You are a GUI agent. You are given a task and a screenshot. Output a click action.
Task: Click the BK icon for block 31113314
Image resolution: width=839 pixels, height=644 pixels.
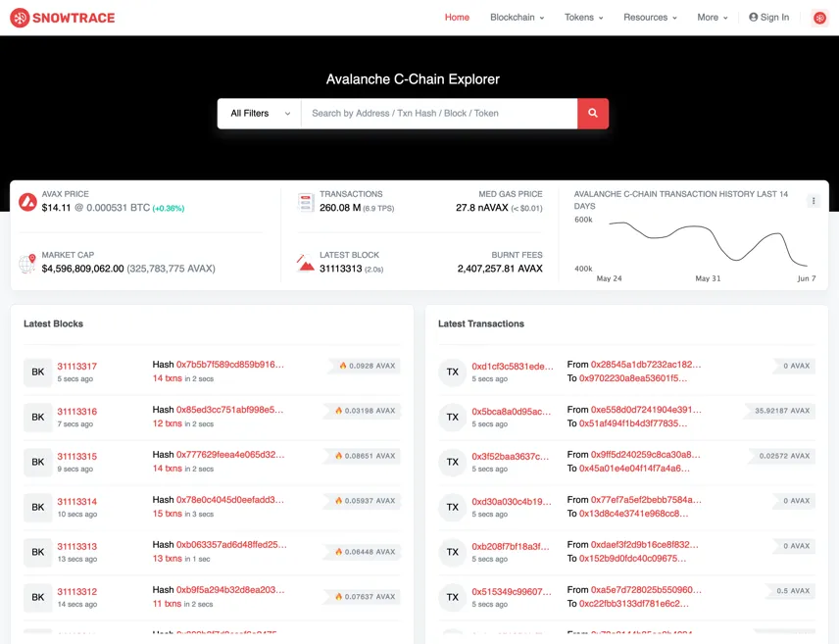point(38,507)
